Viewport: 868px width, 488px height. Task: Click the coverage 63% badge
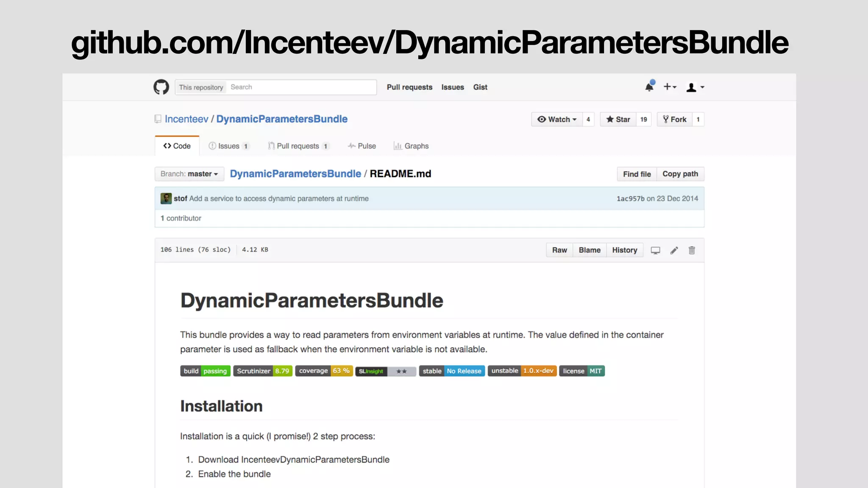pyautogui.click(x=324, y=371)
